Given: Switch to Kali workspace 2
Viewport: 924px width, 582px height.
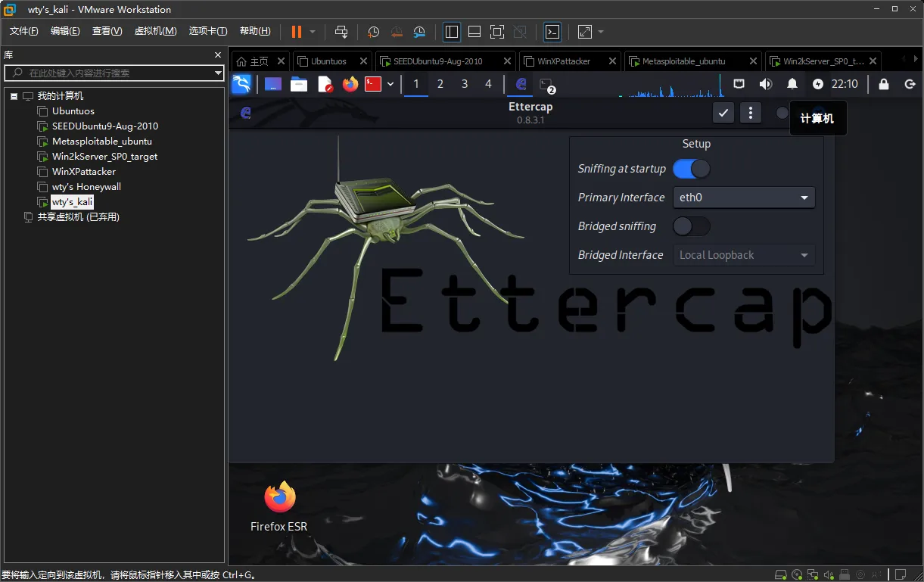Looking at the screenshot, I should 440,84.
